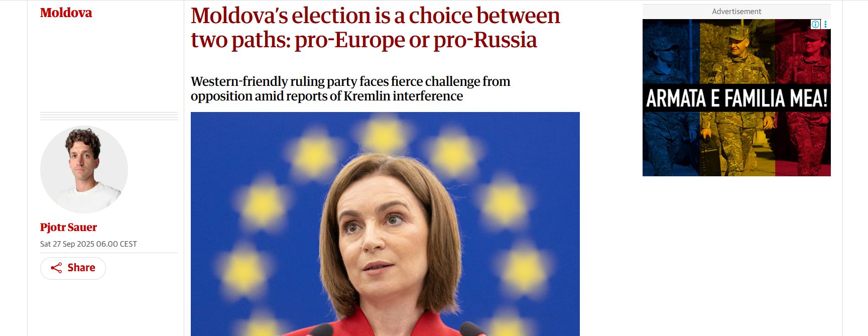Viewport: 868px width, 336px height.
Task: Click the ad info icon
Action: point(816,24)
